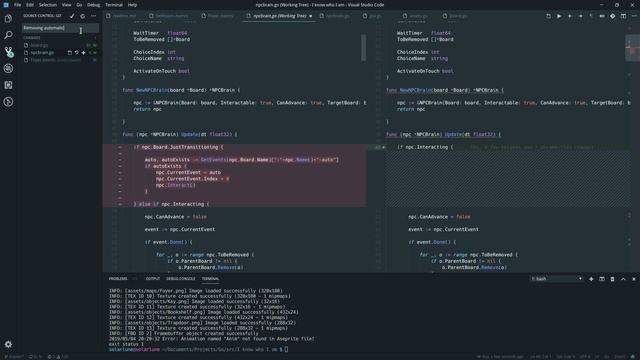640x360 pixels.
Task: Select the changed file below npcbrain.go
Action: click(x=60, y=60)
